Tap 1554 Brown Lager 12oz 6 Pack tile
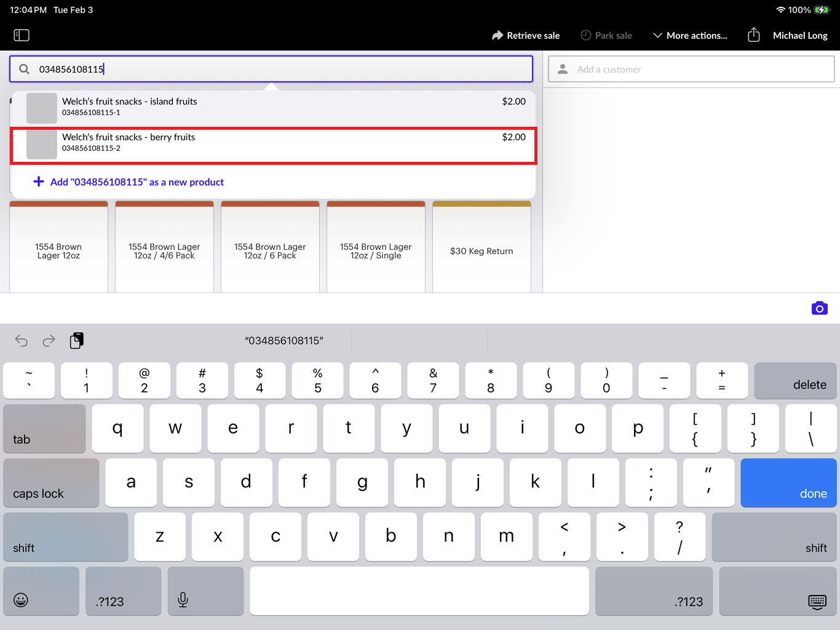This screenshot has height=630, width=840. click(x=270, y=247)
